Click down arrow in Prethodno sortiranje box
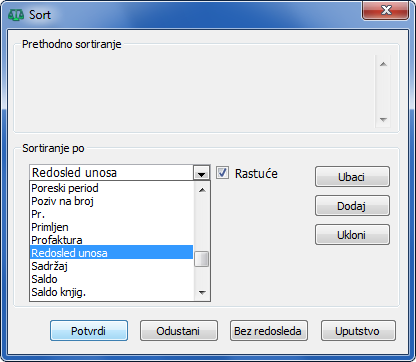 [x=383, y=119]
